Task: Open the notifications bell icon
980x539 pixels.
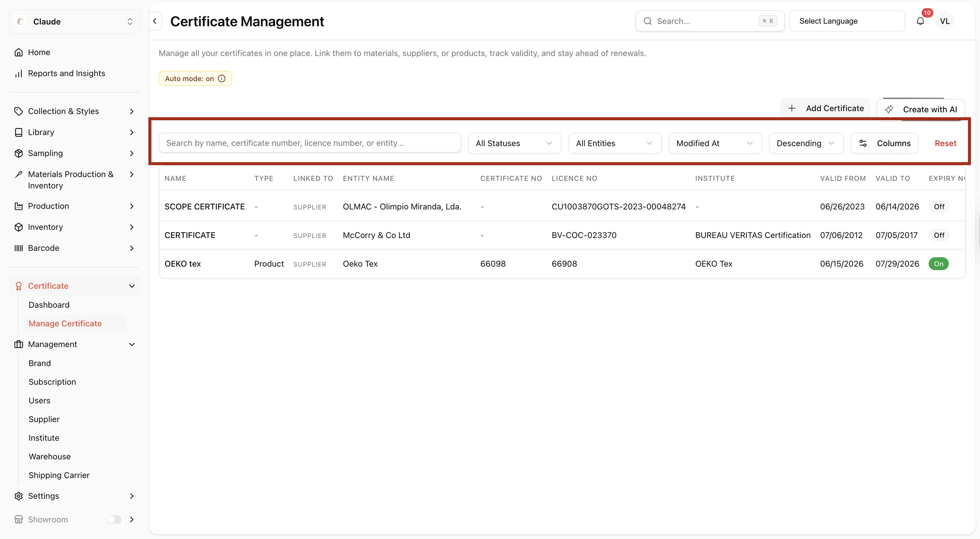Action: (920, 21)
